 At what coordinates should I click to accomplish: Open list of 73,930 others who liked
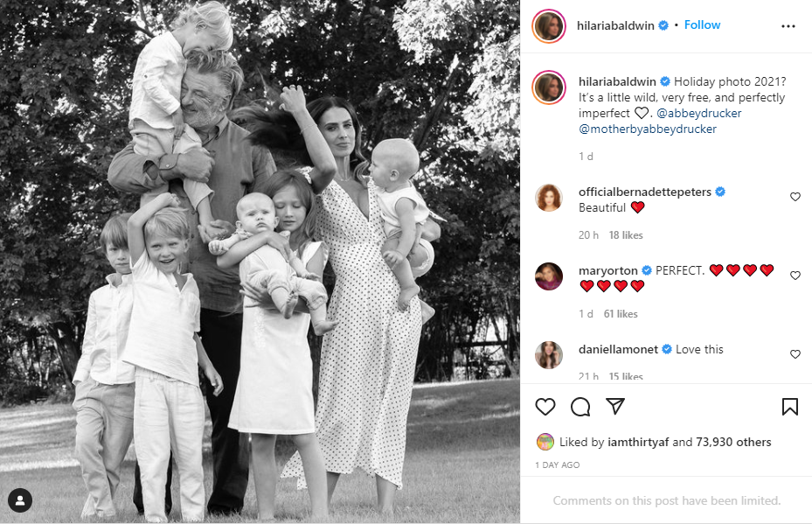[x=733, y=442]
